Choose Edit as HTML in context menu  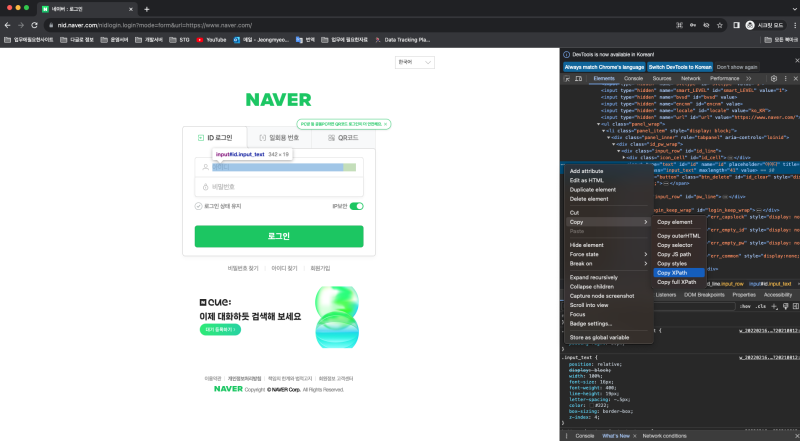[608, 180]
